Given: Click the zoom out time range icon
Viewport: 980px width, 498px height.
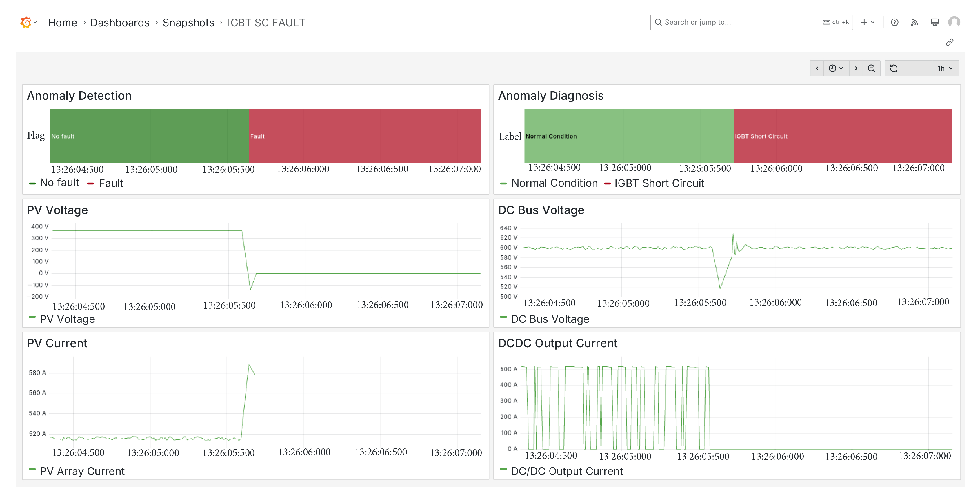Looking at the screenshot, I should point(871,68).
